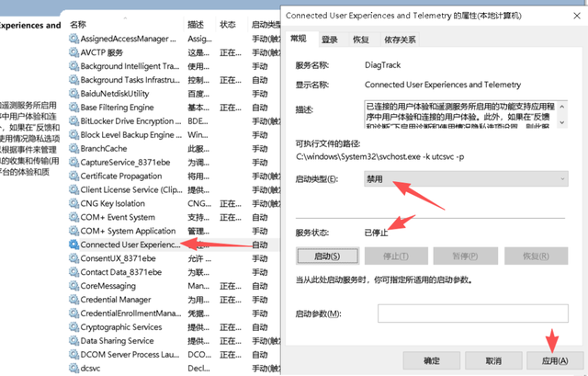Click the Client License Service gear icon

73,189
